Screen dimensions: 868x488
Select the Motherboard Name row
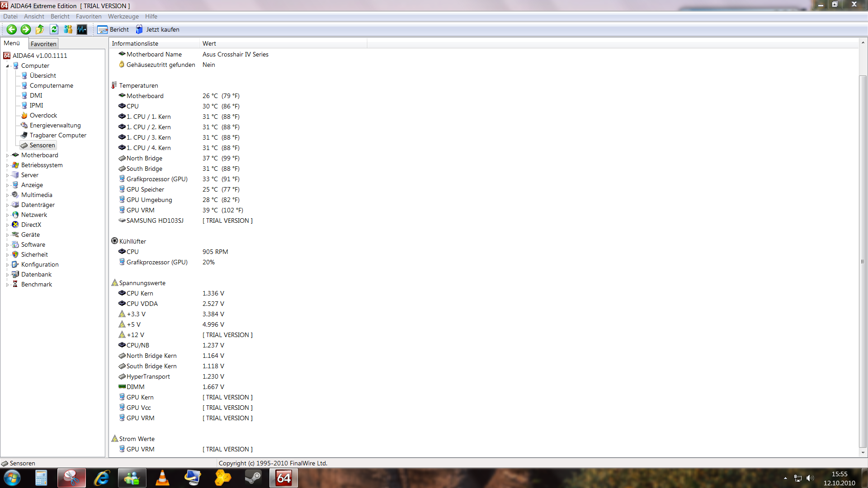(193, 54)
